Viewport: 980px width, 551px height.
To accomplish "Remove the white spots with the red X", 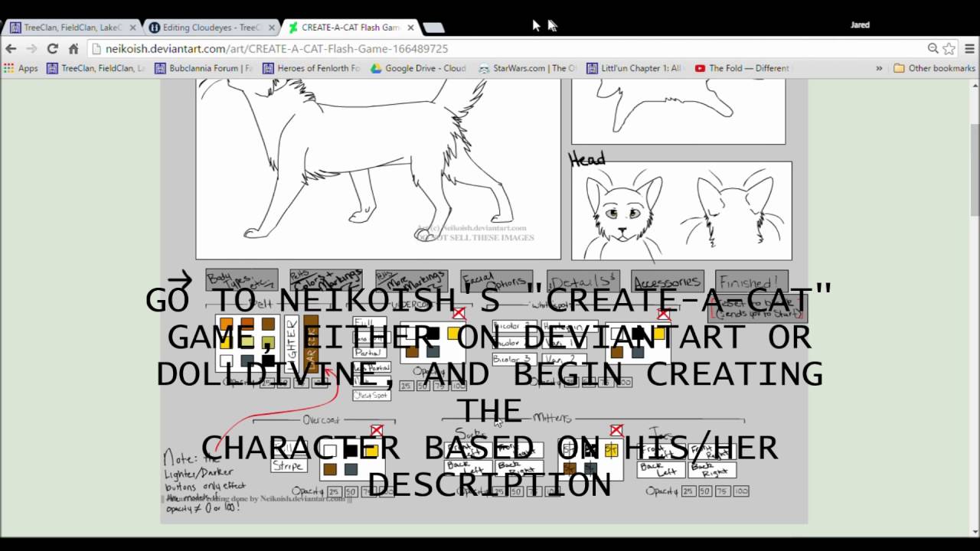I will point(663,314).
